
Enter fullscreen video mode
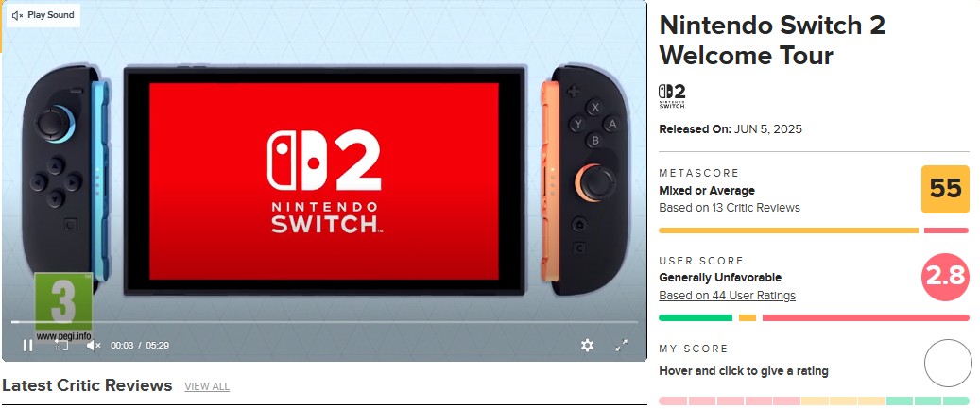click(621, 346)
